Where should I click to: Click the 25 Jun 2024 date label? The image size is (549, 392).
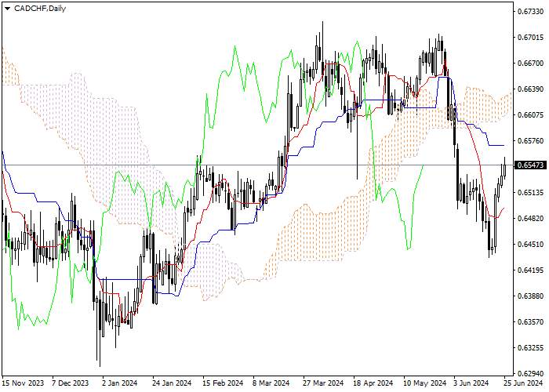[524, 383]
